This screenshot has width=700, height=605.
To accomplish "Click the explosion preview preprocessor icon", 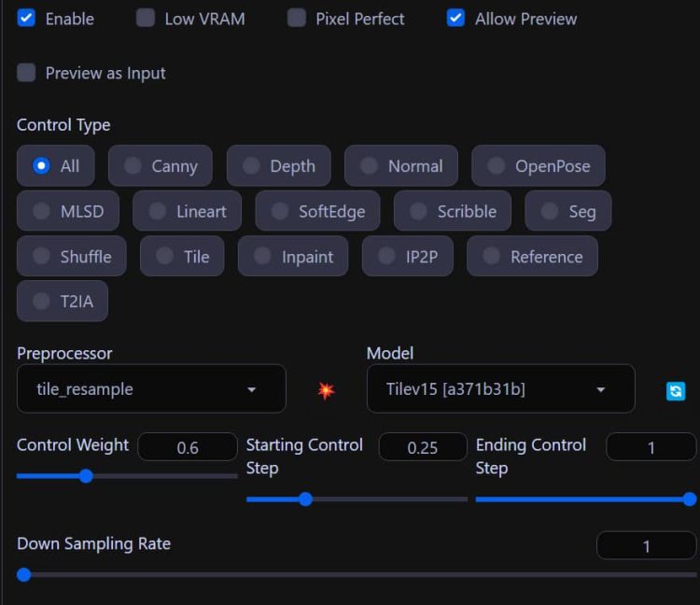I will tap(326, 390).
